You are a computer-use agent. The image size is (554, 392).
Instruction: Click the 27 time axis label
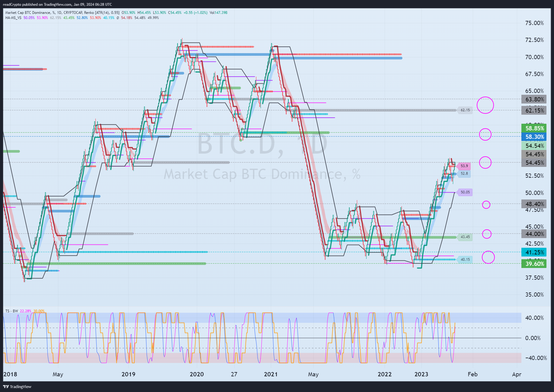point(234,374)
